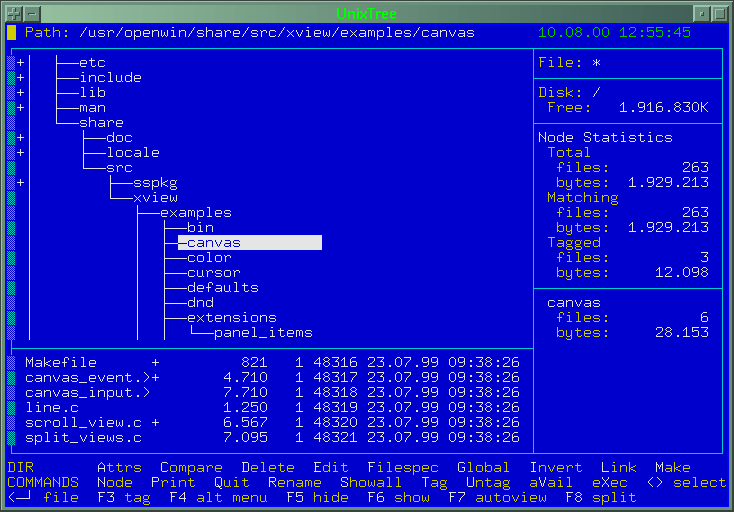Select the etc directory
The height and width of the screenshot is (512, 734).
click(92, 62)
